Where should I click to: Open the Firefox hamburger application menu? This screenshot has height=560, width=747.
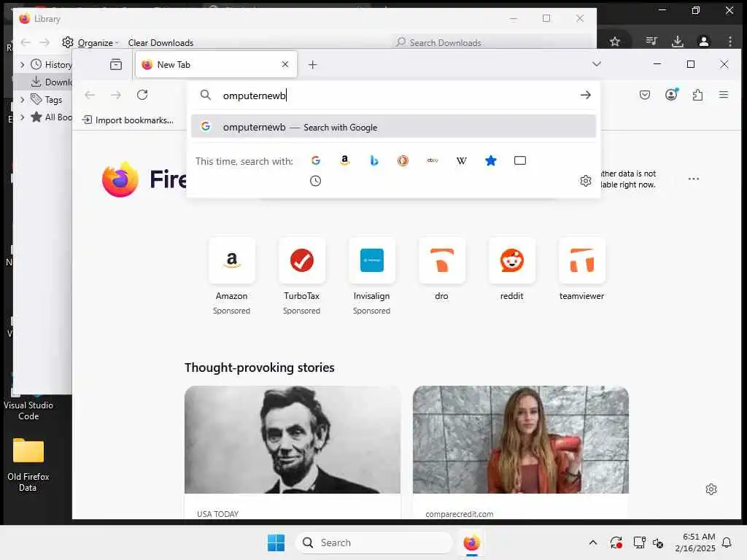tap(724, 95)
